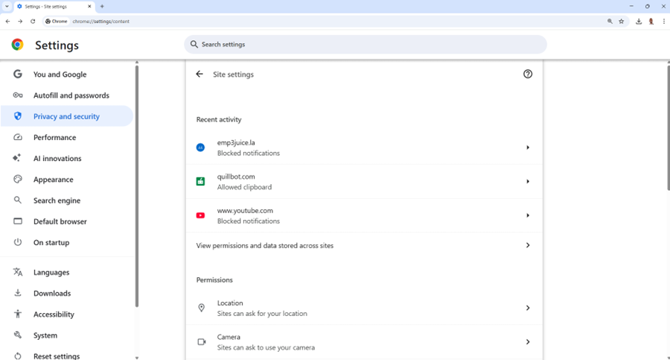Click the sidebar scrollbar

coord(137,186)
